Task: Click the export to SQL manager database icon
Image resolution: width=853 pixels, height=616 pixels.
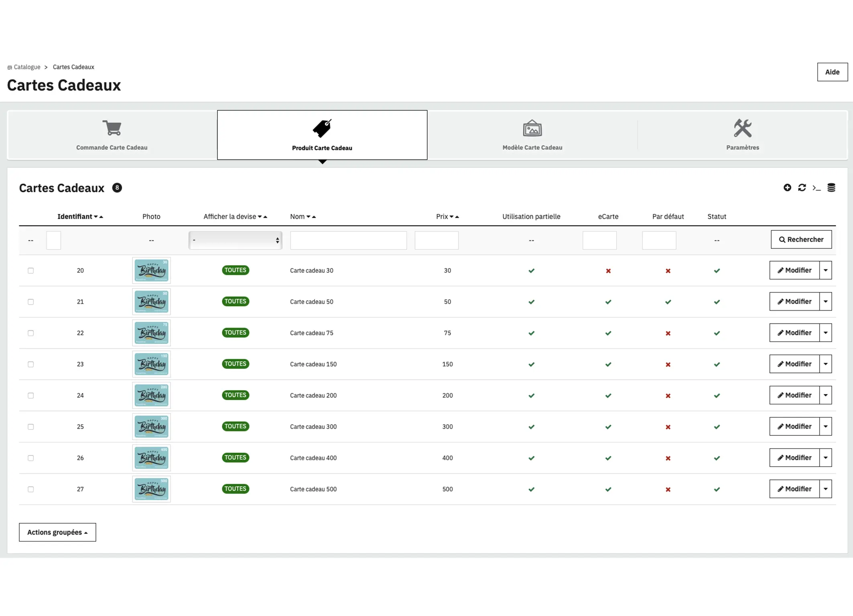Action: click(x=831, y=187)
